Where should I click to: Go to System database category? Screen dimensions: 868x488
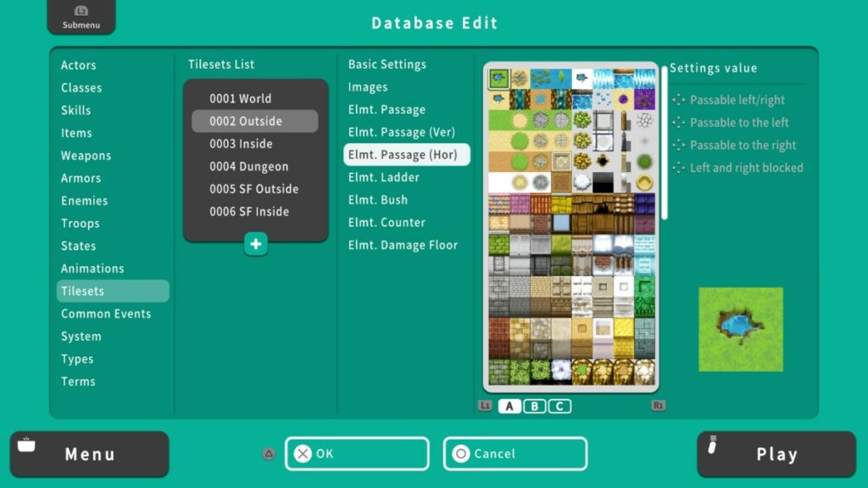(81, 336)
